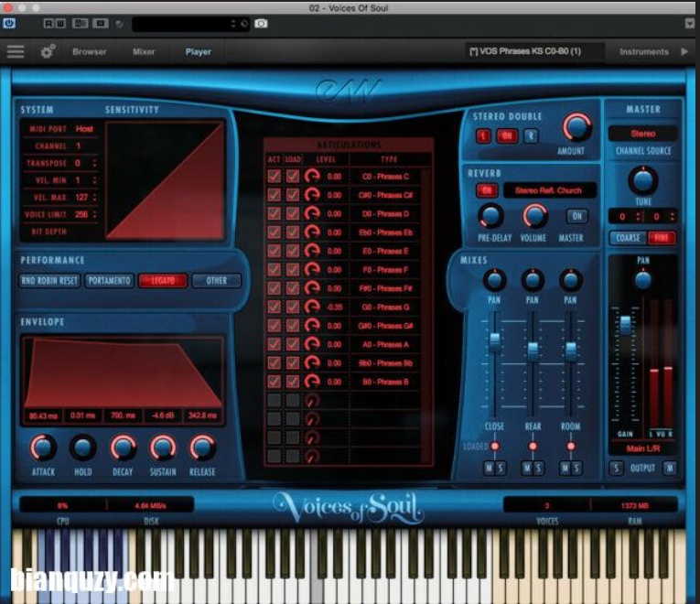Click the coarse tune value stepper
Image resolution: width=700 pixels, height=604 pixels.
click(x=639, y=217)
